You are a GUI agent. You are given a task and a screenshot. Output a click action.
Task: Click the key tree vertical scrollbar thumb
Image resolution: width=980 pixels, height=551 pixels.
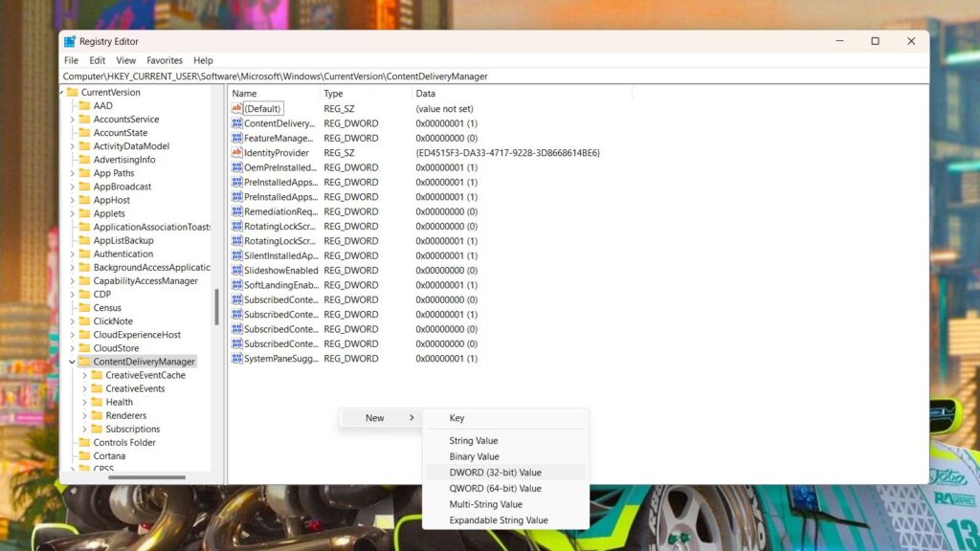click(217, 307)
